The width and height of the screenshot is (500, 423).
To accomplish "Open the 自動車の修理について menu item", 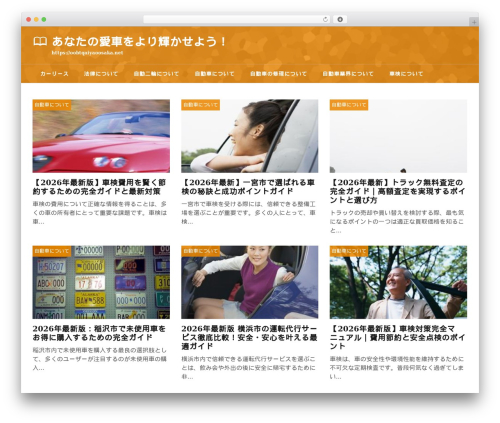I will point(278,74).
